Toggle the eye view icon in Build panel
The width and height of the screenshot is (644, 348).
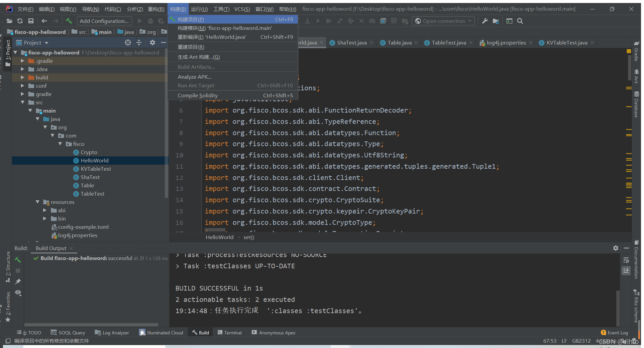18,293
